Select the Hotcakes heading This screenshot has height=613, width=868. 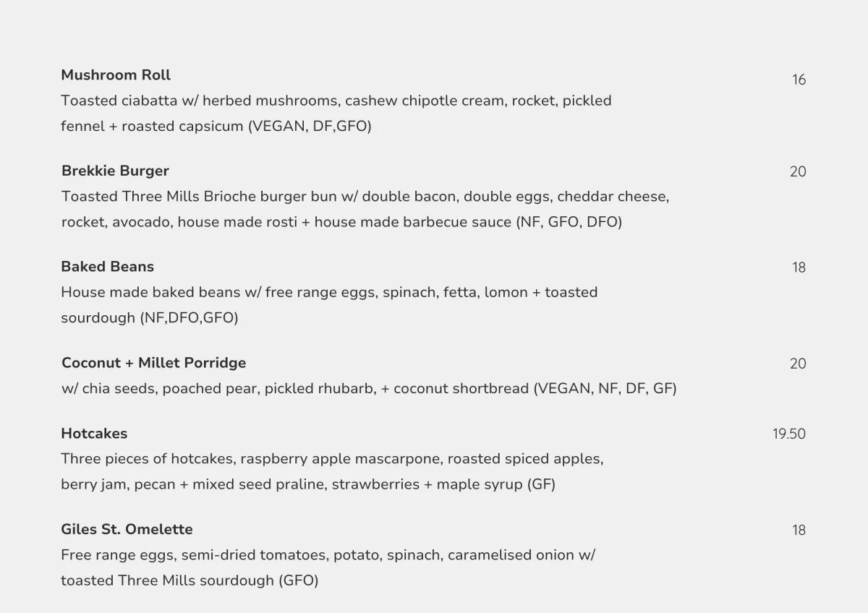coord(94,434)
